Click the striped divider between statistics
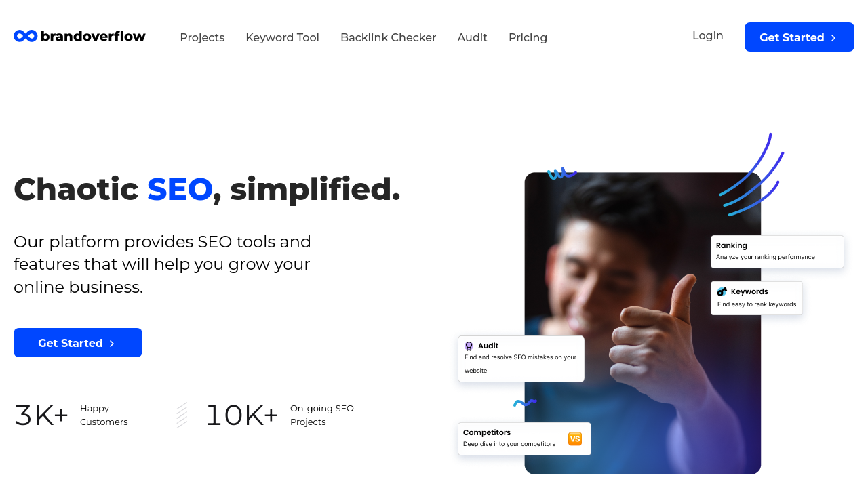 [x=182, y=415]
